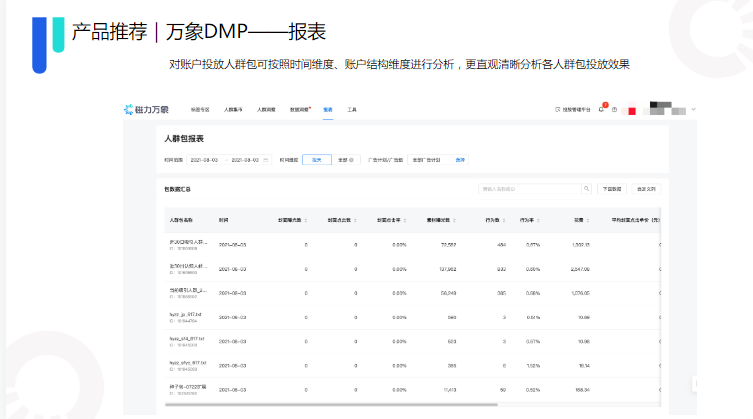Click the horizontal scrollbar under the table
The width and height of the screenshot is (753, 419).
(x=331, y=405)
